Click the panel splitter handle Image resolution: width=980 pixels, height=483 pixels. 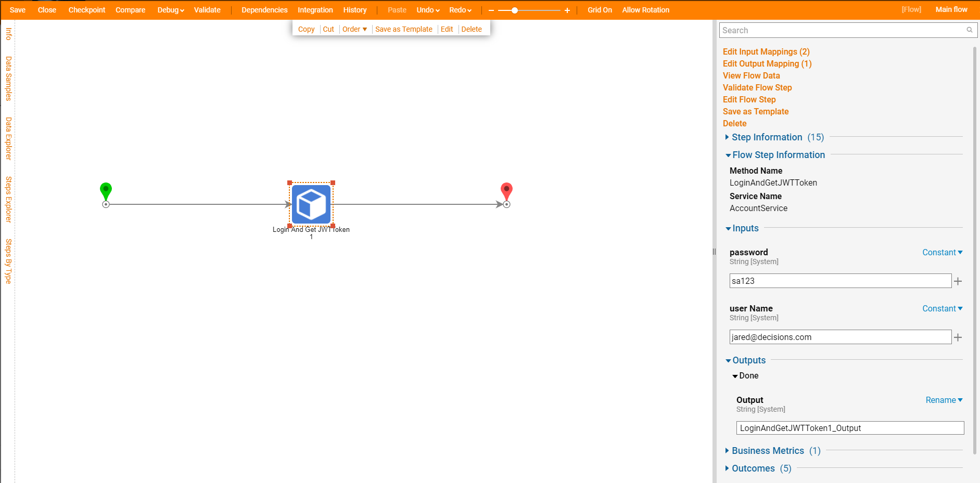(x=714, y=252)
